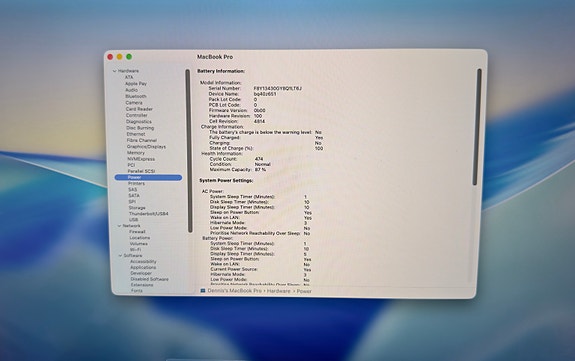The image size is (575, 361).
Task: Click the Firmware Version value 0b00
Action: pyautogui.click(x=260, y=110)
